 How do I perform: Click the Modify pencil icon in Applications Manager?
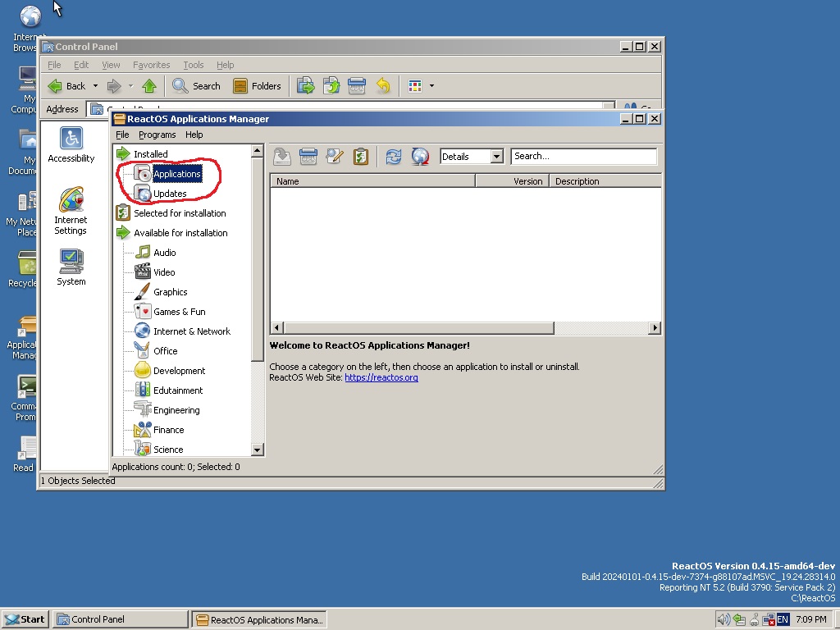335,157
